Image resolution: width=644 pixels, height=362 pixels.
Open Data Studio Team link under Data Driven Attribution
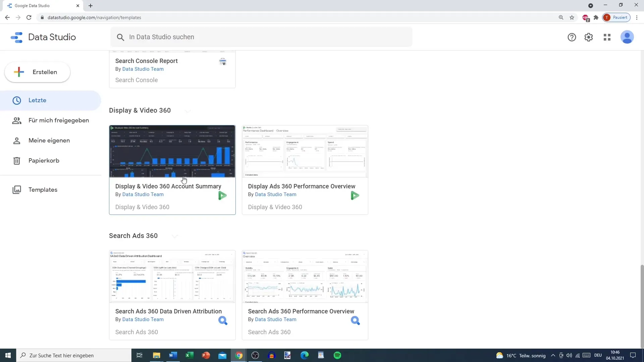(143, 319)
